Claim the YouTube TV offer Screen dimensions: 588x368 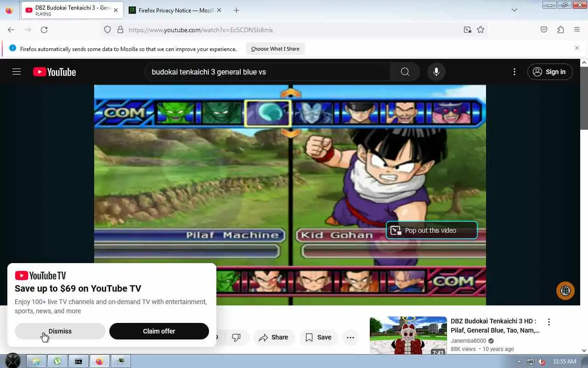159,331
